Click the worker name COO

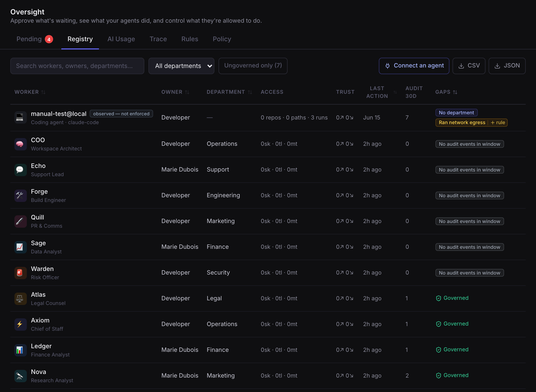[38, 140]
